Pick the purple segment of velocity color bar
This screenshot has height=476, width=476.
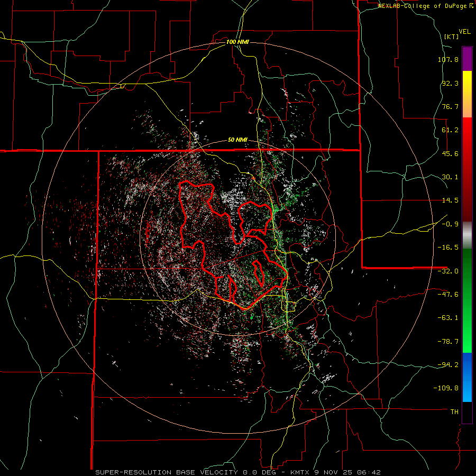click(x=467, y=59)
